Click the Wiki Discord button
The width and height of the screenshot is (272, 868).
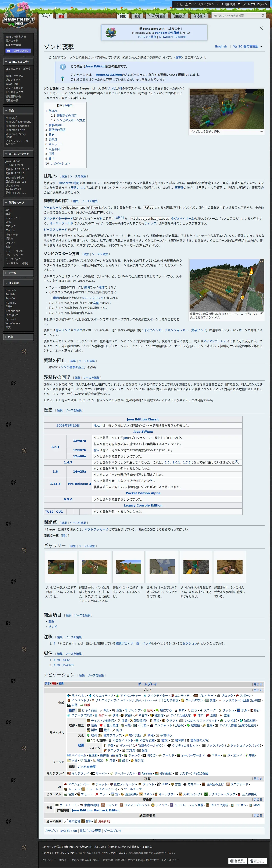point(18,51)
